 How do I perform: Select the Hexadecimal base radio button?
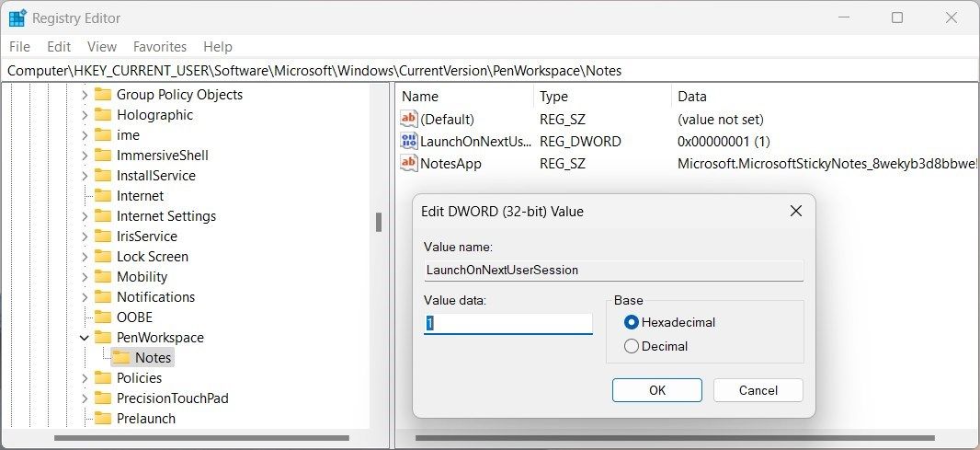coord(632,322)
